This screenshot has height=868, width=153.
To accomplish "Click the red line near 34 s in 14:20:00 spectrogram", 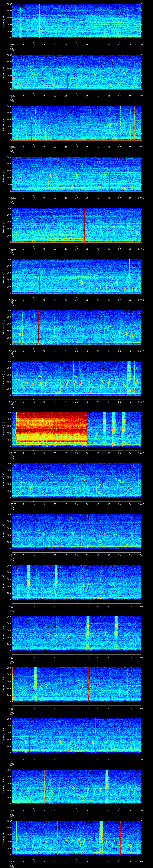I will pos(84,225).
